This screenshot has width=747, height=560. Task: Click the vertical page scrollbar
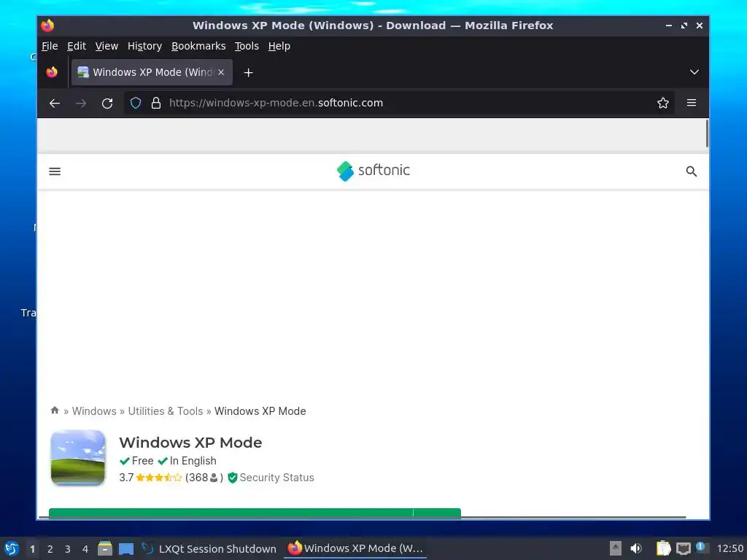tap(706, 134)
